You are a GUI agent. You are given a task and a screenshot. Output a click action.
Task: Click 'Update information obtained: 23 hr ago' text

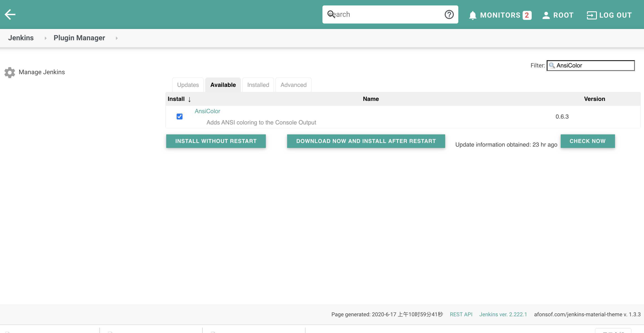pyautogui.click(x=506, y=145)
